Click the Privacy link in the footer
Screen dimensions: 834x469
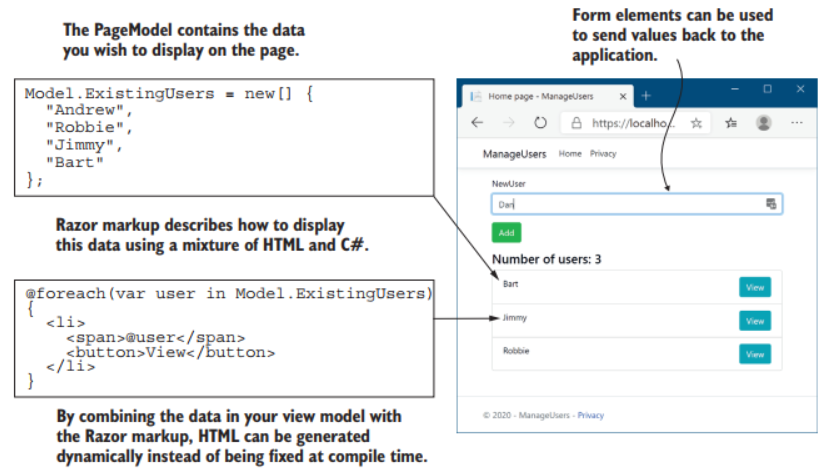[591, 415]
